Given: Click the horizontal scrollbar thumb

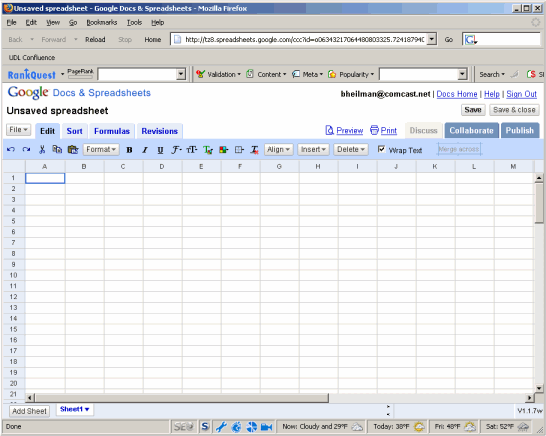Looking at the screenshot, I should pos(181,398).
